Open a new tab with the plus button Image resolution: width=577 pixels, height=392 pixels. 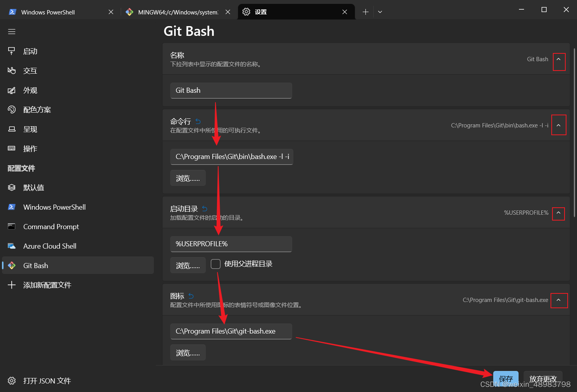click(365, 12)
